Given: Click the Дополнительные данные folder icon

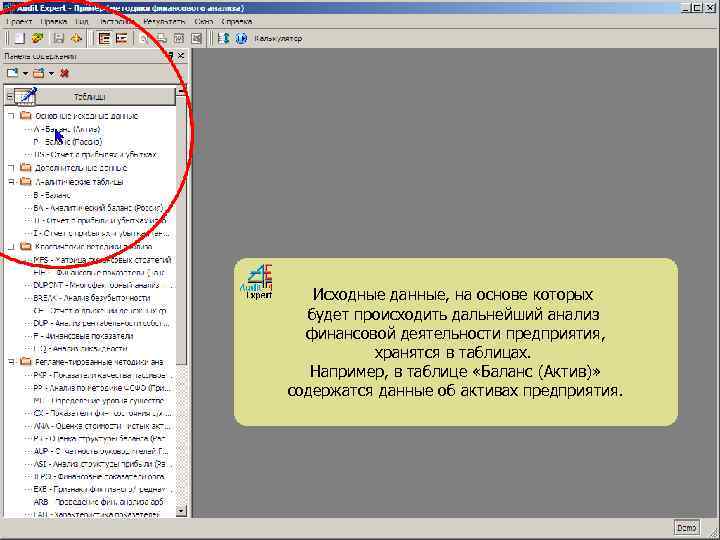Looking at the screenshot, I should 26,168.
